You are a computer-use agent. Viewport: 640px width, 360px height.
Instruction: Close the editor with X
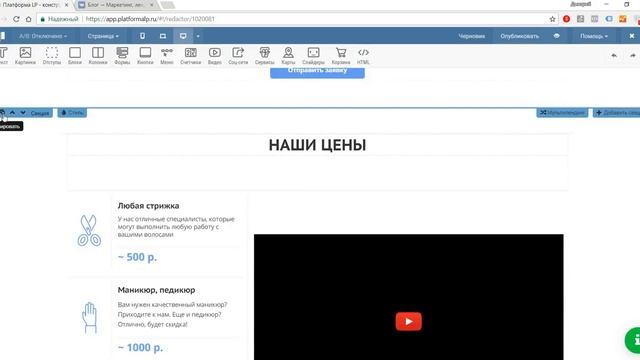click(632, 36)
